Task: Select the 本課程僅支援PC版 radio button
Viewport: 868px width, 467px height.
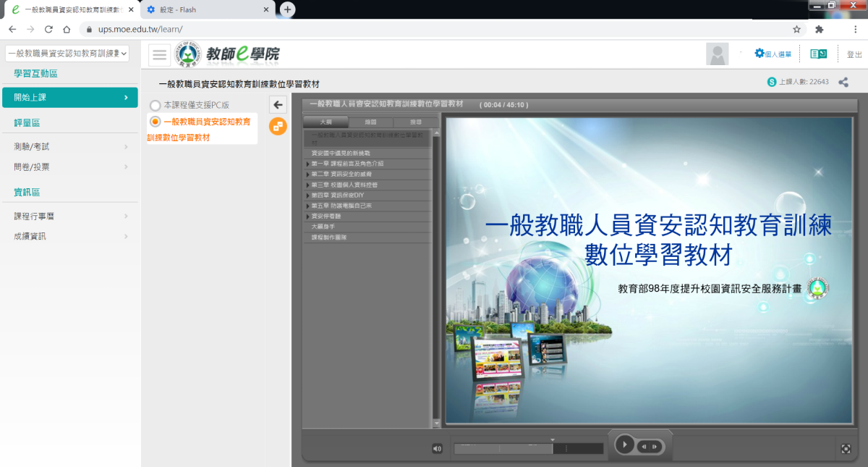Action: click(155, 106)
